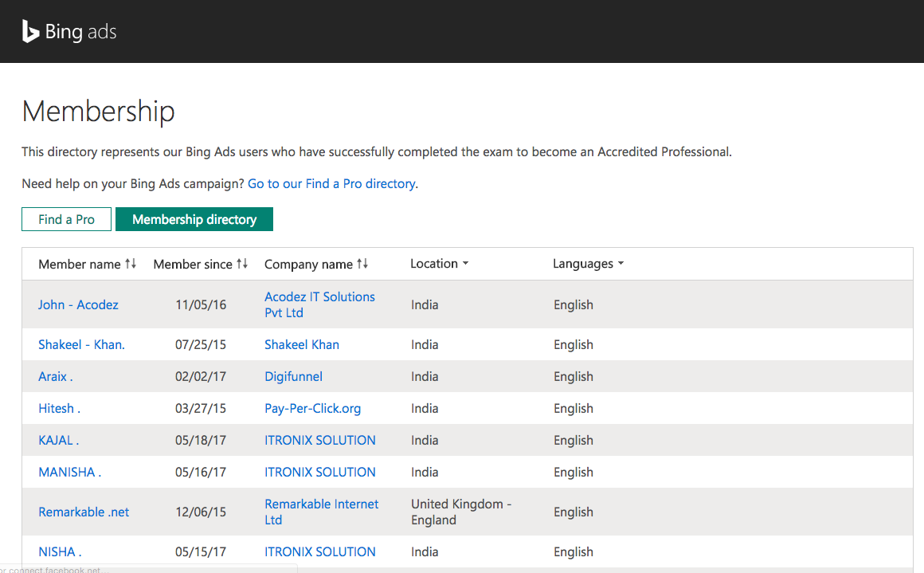Select date 03/27/15 in Hitesh row
Image resolution: width=924 pixels, height=573 pixels.
(x=201, y=409)
